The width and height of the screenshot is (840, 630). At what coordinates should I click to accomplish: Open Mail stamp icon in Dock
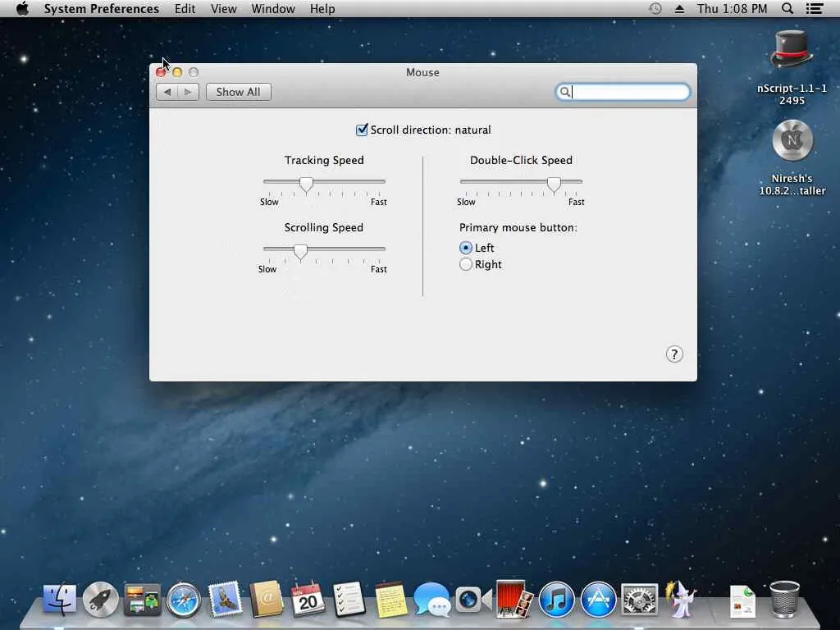[x=225, y=599]
